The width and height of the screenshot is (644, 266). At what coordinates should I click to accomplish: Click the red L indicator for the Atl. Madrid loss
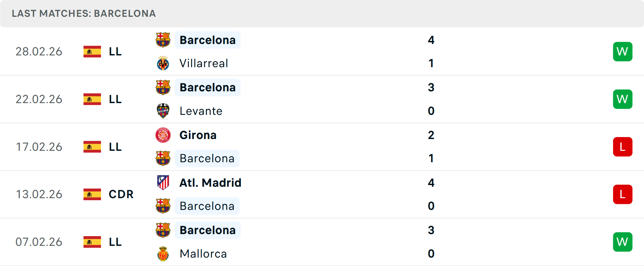[x=623, y=194]
